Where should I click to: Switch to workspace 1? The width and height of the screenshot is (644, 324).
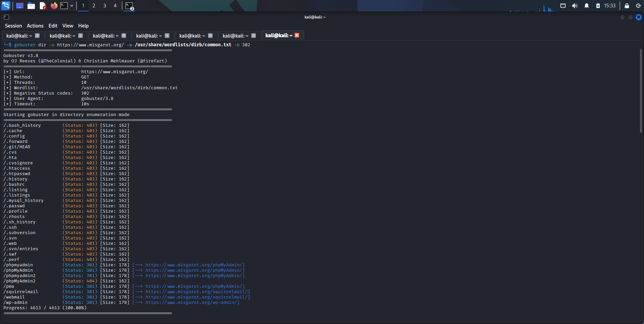point(83,6)
